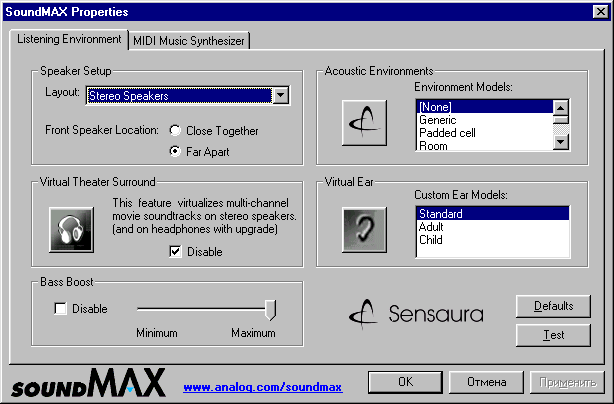Select Padded cell environment model

485,133
